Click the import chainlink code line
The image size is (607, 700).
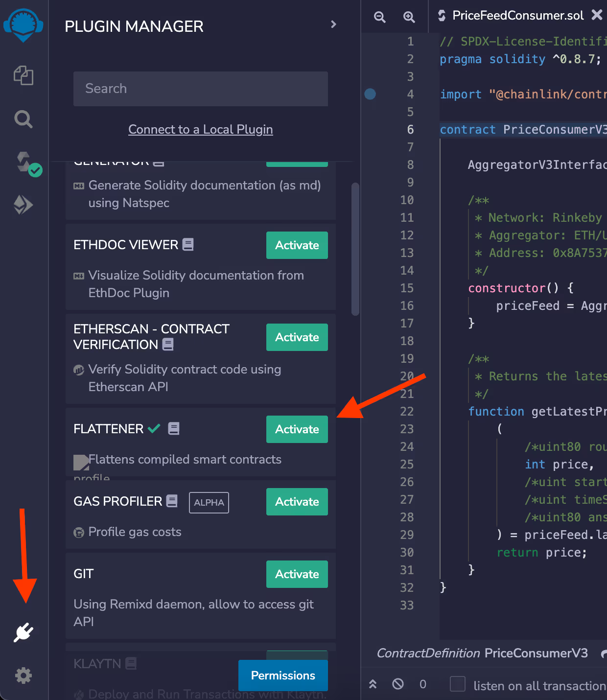(x=523, y=94)
